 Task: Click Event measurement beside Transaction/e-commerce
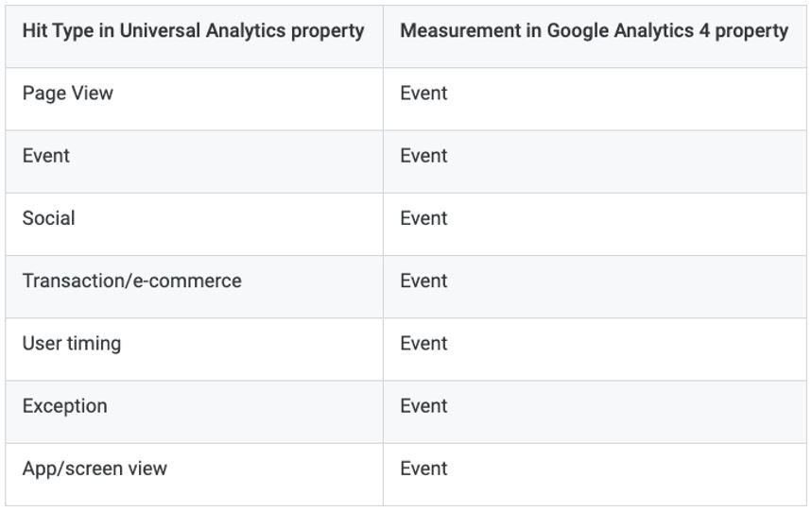(x=595, y=287)
